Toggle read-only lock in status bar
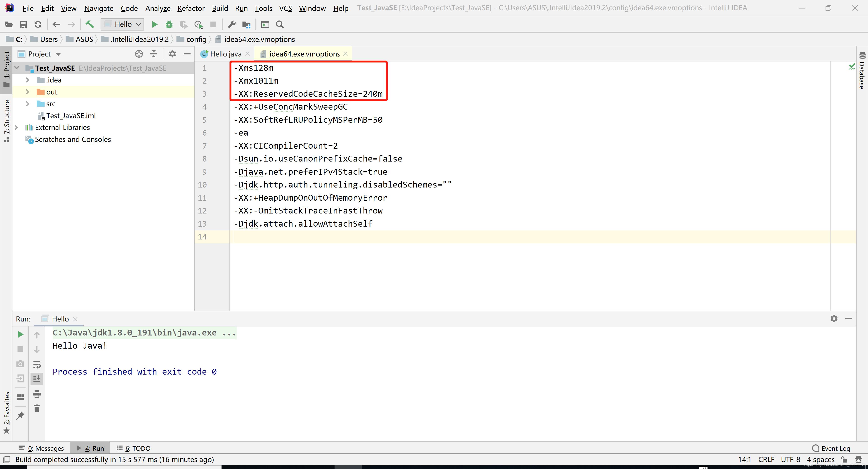The image size is (868, 469). 844,460
